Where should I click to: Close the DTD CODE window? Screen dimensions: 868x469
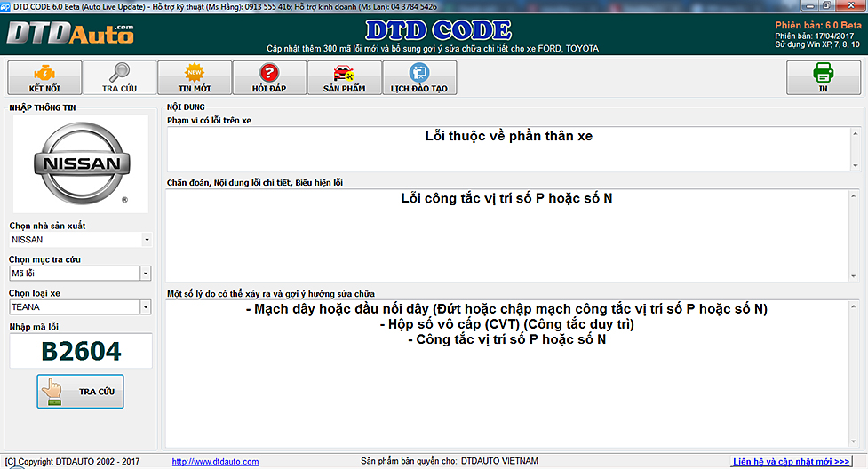pos(851,5)
